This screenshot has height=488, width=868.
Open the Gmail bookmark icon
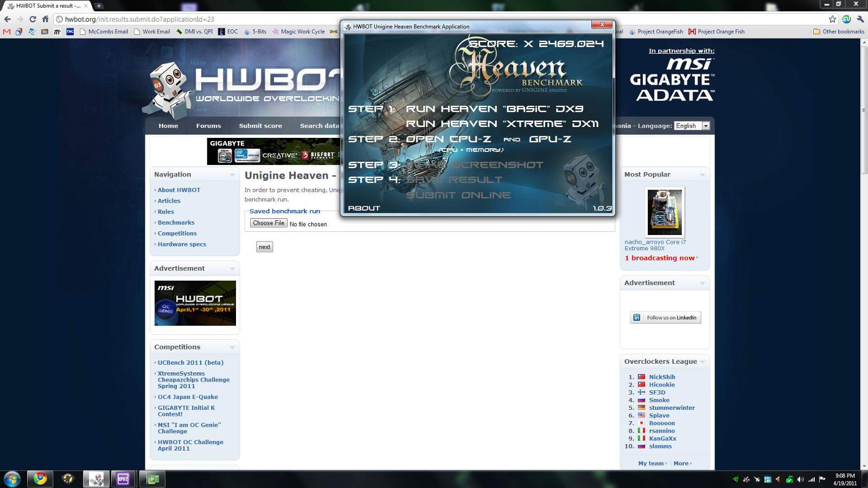7,31
